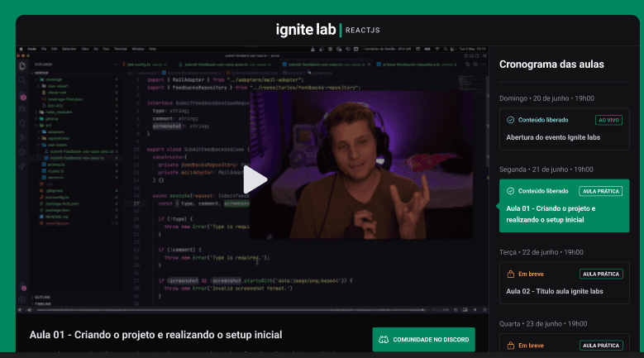Click the 'Quarta • 23 de junho • 19h00' date text
644x358 pixels.
point(543,323)
